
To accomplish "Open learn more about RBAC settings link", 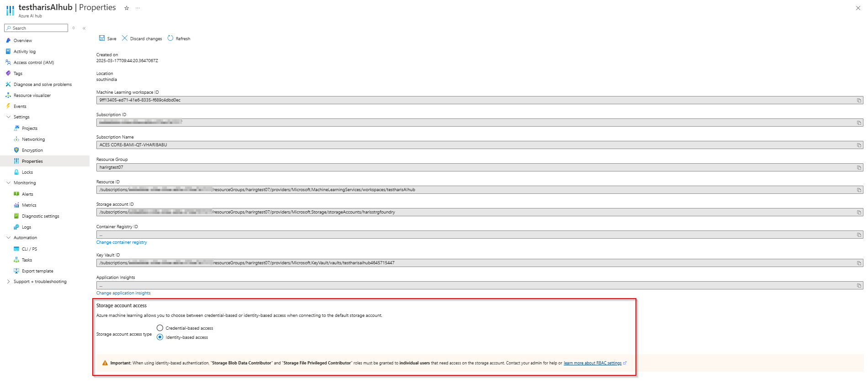I will [593, 363].
